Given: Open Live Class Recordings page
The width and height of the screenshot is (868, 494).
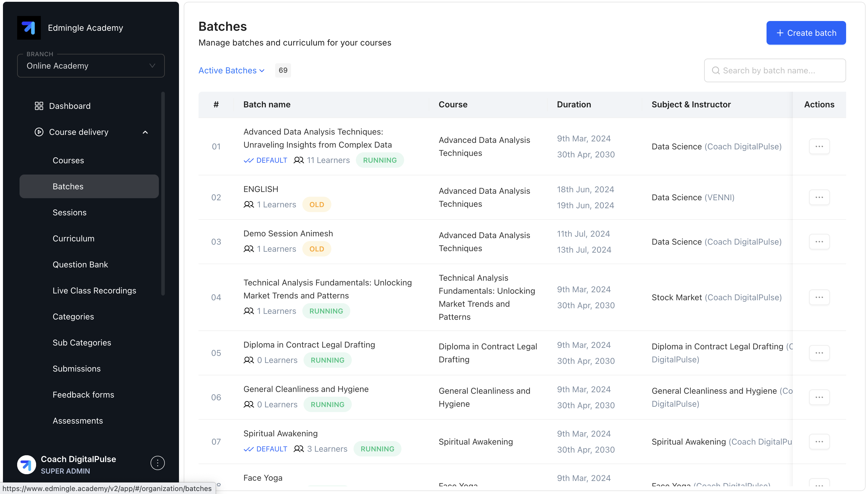Looking at the screenshot, I should 94,291.
